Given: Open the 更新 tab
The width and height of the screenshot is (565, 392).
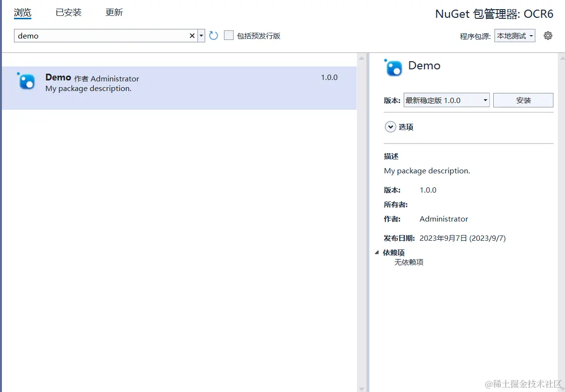Looking at the screenshot, I should point(114,12).
